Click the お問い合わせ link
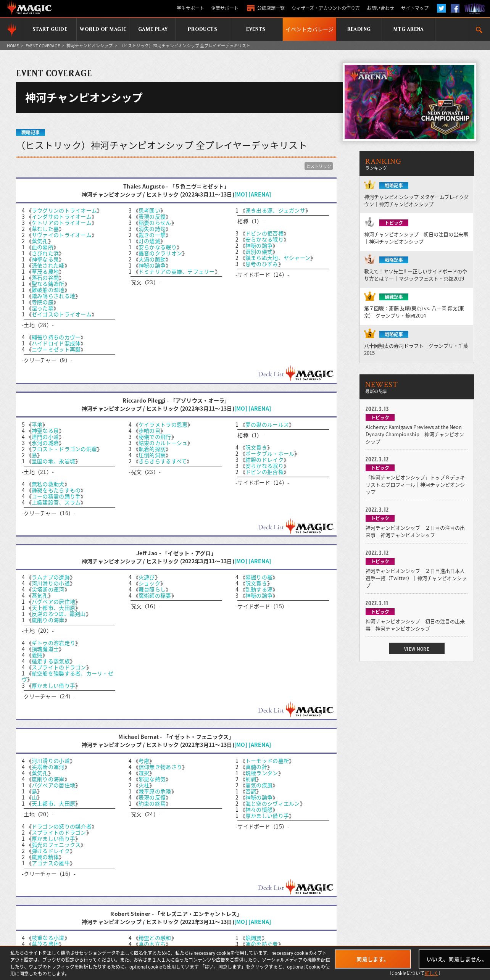Image resolution: width=490 pixels, height=980 pixels. [380, 8]
